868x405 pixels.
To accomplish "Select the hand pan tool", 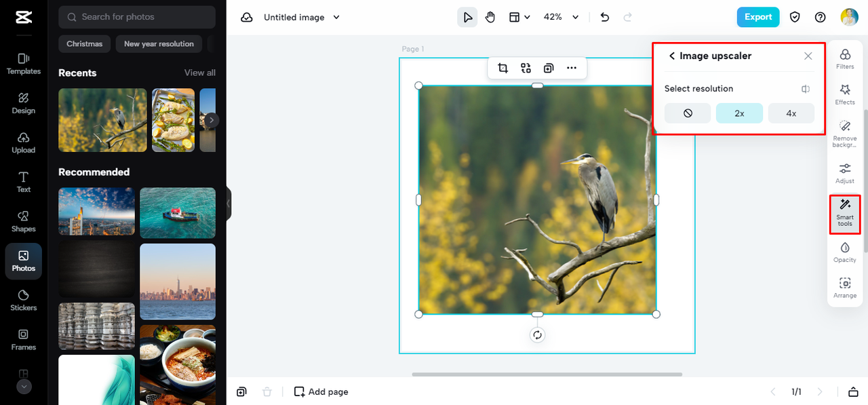I will pyautogui.click(x=490, y=18).
